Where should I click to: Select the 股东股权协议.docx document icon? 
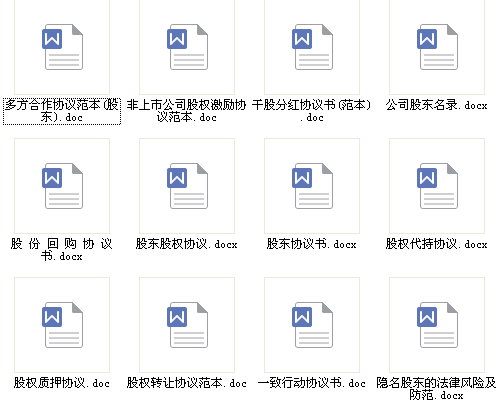(x=187, y=186)
